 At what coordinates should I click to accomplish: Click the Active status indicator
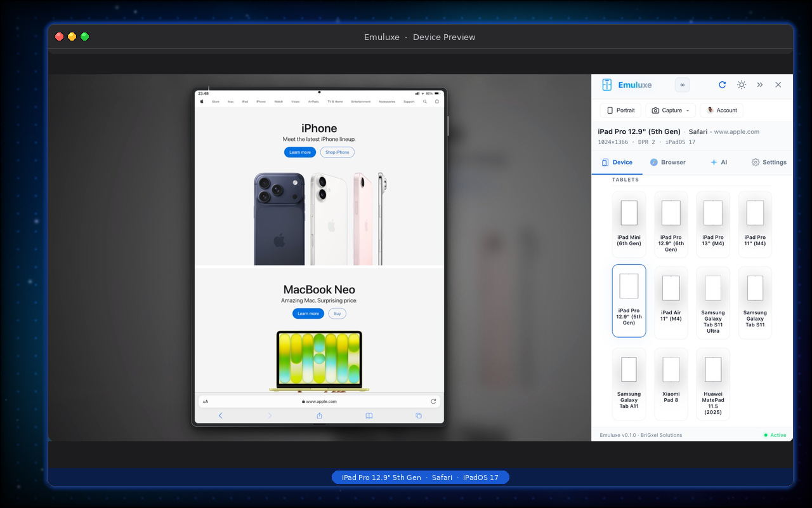click(x=775, y=436)
